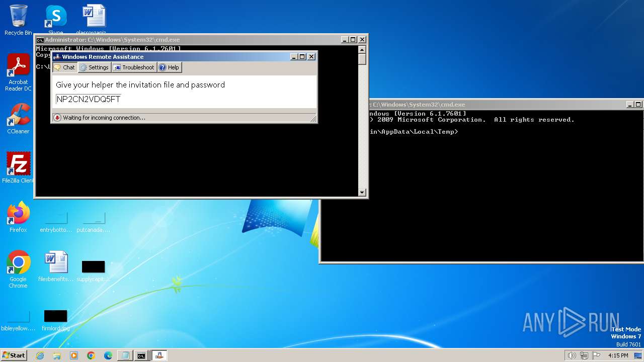
Task: Select the filesbenefits Word document icon
Action: click(56, 266)
